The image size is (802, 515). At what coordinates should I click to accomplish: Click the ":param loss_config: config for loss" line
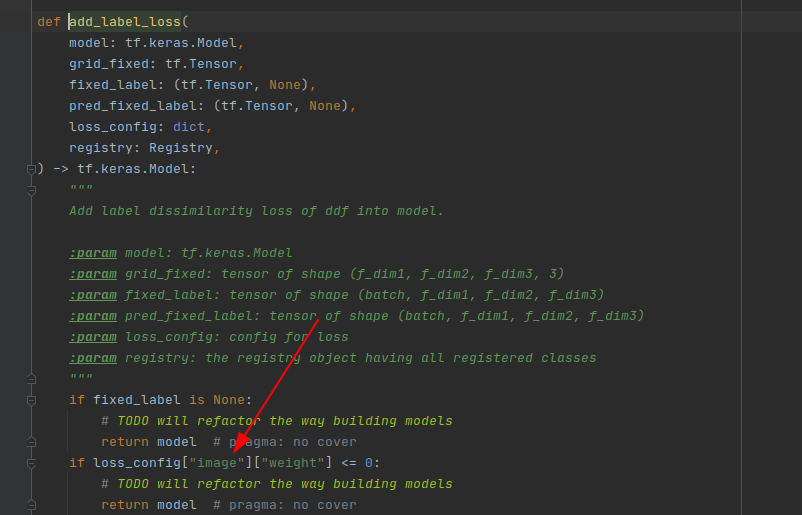[x=209, y=337]
